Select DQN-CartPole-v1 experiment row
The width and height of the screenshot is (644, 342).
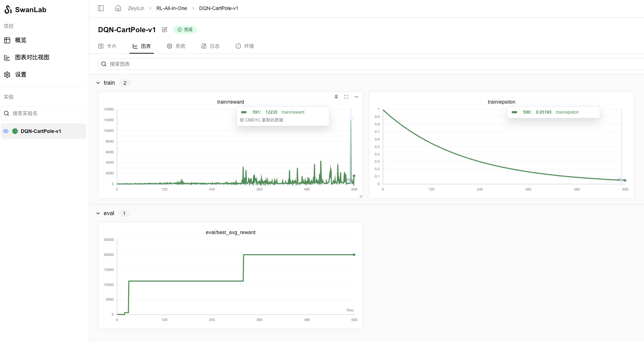pyautogui.click(x=44, y=131)
